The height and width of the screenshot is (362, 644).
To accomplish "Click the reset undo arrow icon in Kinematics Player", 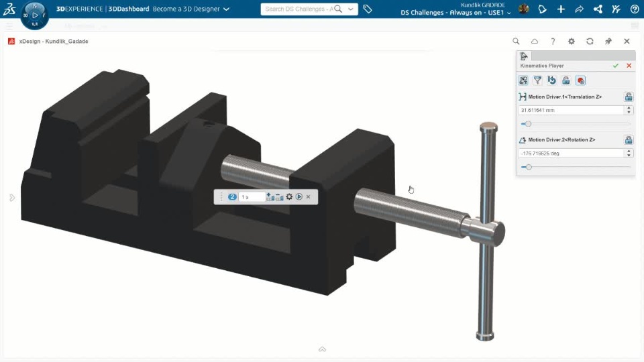I will 551,80.
